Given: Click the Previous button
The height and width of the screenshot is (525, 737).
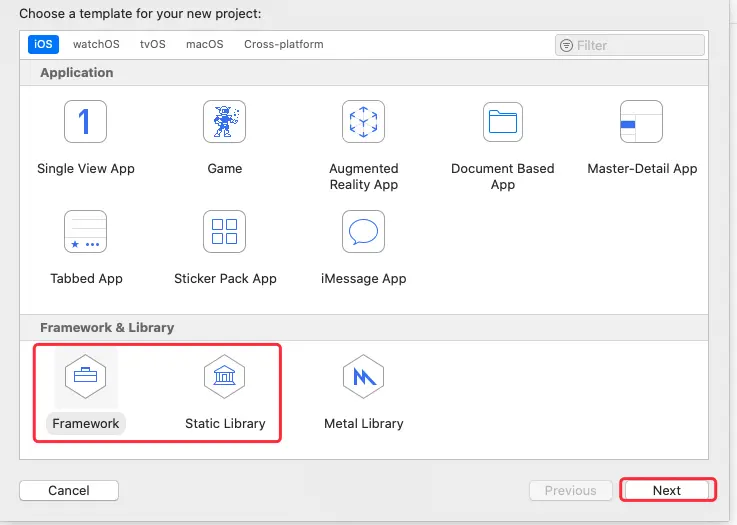Looking at the screenshot, I should (570, 490).
